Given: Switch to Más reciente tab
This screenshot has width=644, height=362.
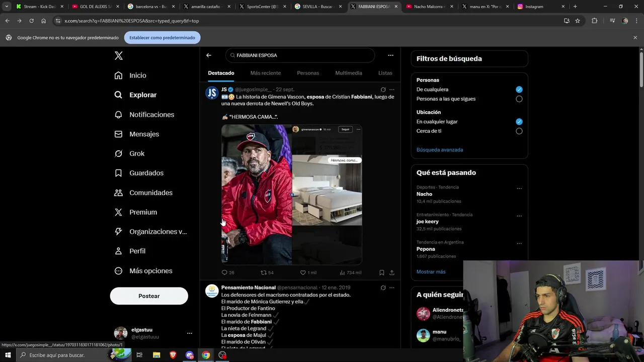Looking at the screenshot, I should pos(266,73).
